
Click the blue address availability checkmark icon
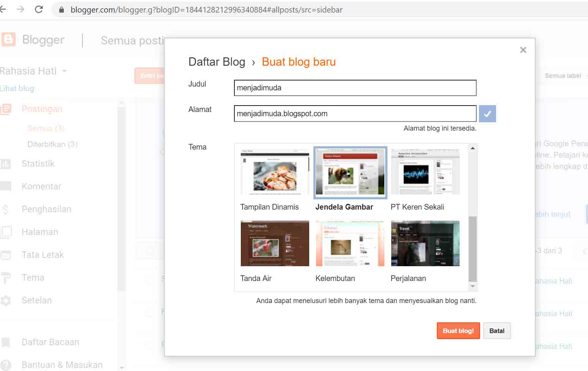[487, 114]
